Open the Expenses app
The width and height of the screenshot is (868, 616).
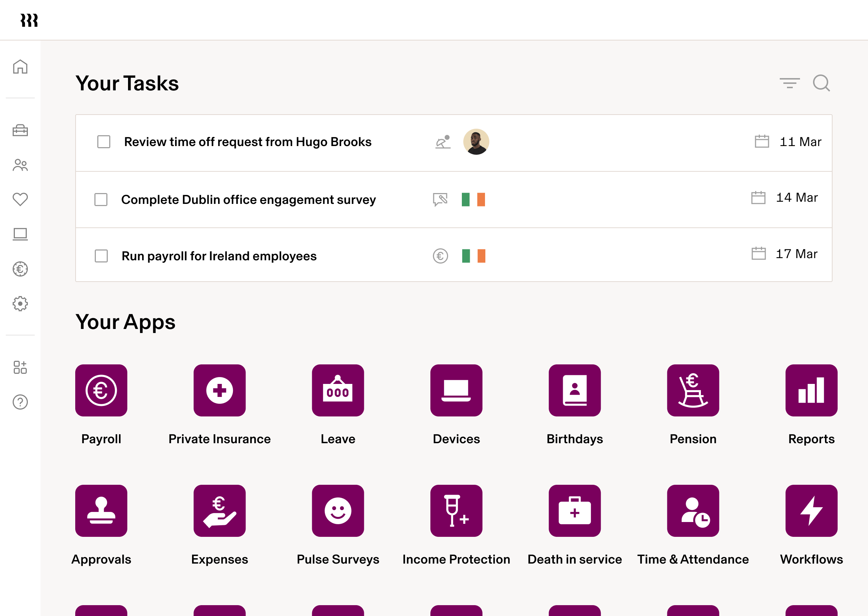[219, 511]
